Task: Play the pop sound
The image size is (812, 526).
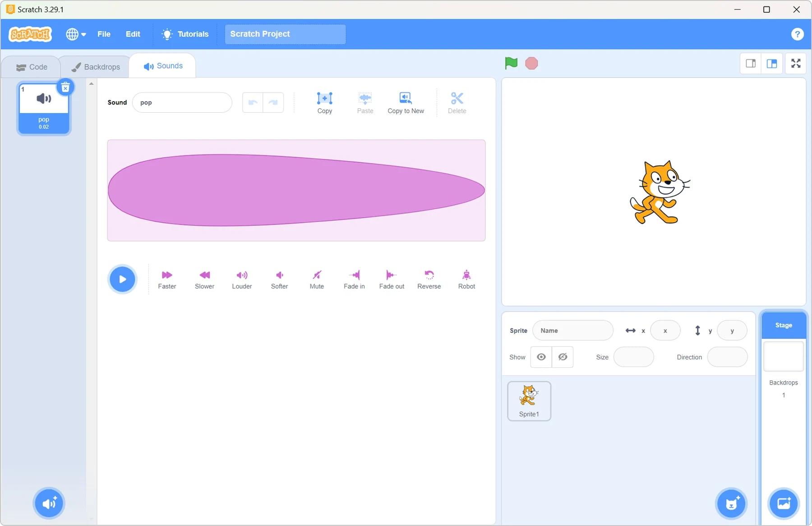Action: (x=122, y=279)
